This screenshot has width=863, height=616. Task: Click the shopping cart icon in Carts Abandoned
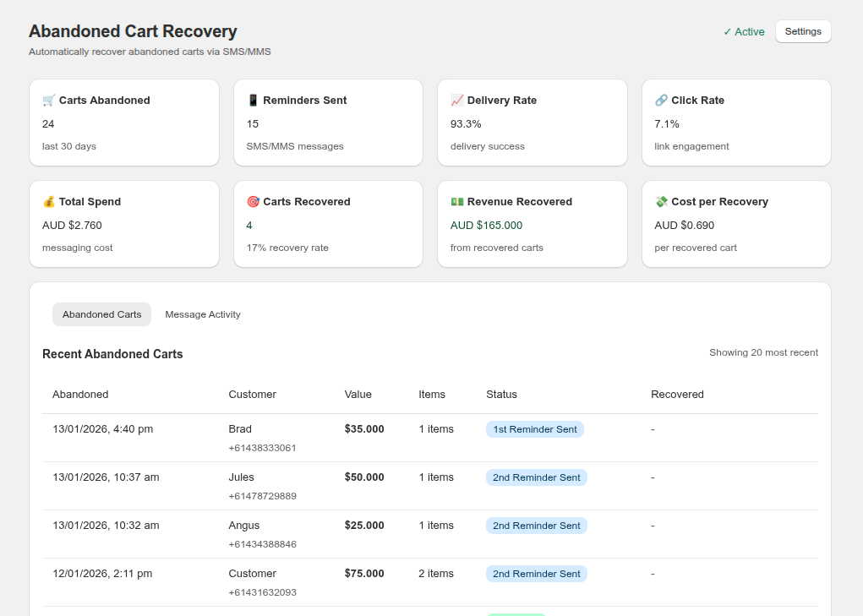tap(48, 101)
